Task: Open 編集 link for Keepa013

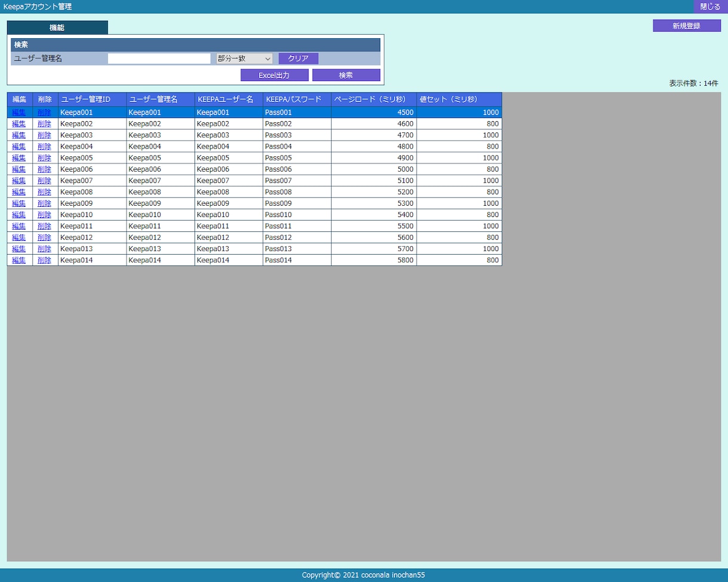Action: tap(19, 248)
